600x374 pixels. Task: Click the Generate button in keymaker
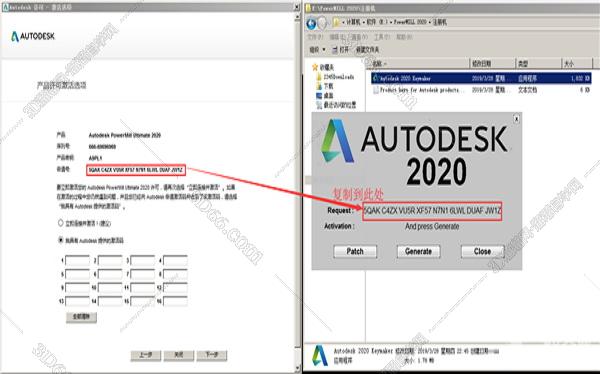[418, 252]
